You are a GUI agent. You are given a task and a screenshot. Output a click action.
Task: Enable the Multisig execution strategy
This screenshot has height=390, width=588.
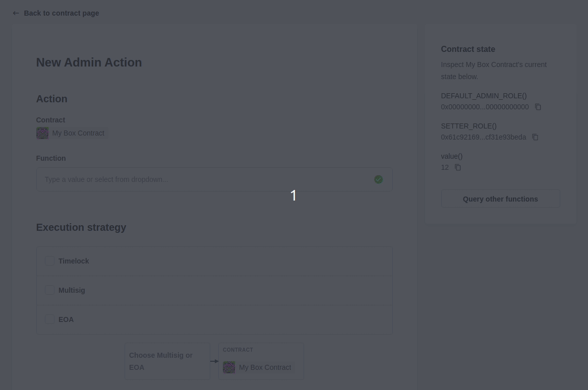49,290
